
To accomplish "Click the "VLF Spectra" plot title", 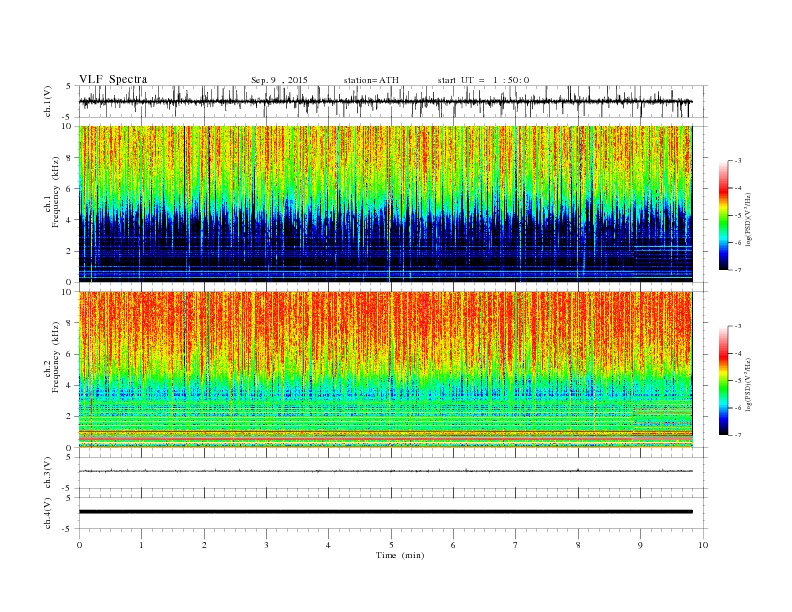I will (x=113, y=79).
